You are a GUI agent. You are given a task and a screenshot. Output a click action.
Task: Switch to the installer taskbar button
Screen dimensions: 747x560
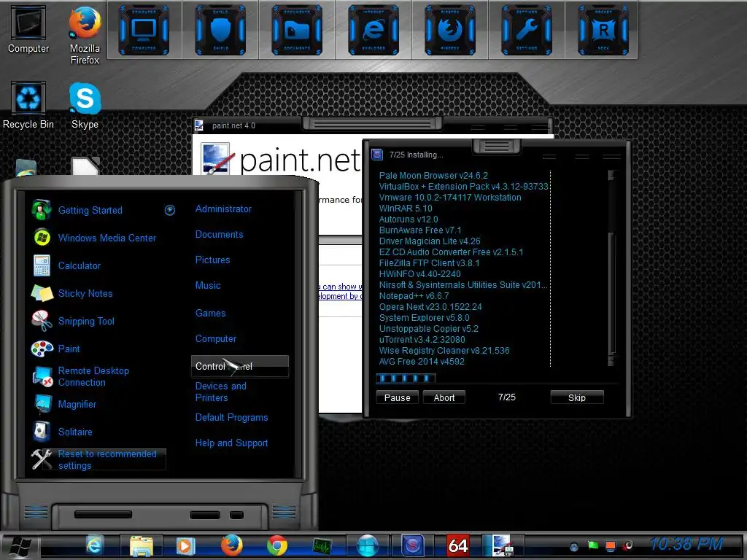tap(413, 545)
